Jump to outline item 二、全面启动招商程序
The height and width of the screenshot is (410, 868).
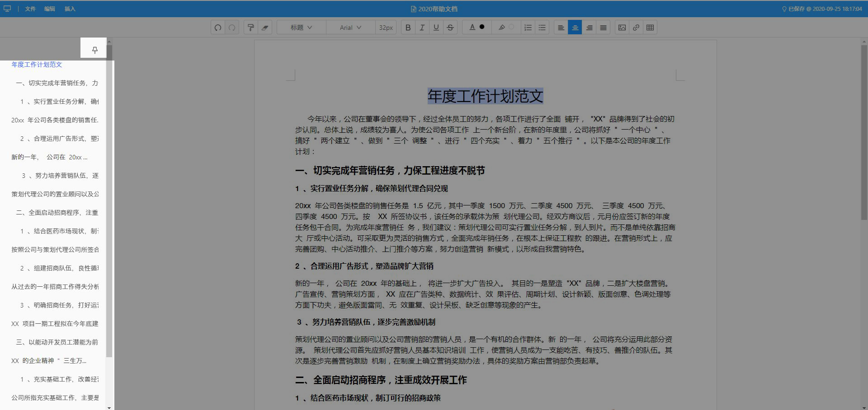coord(57,213)
